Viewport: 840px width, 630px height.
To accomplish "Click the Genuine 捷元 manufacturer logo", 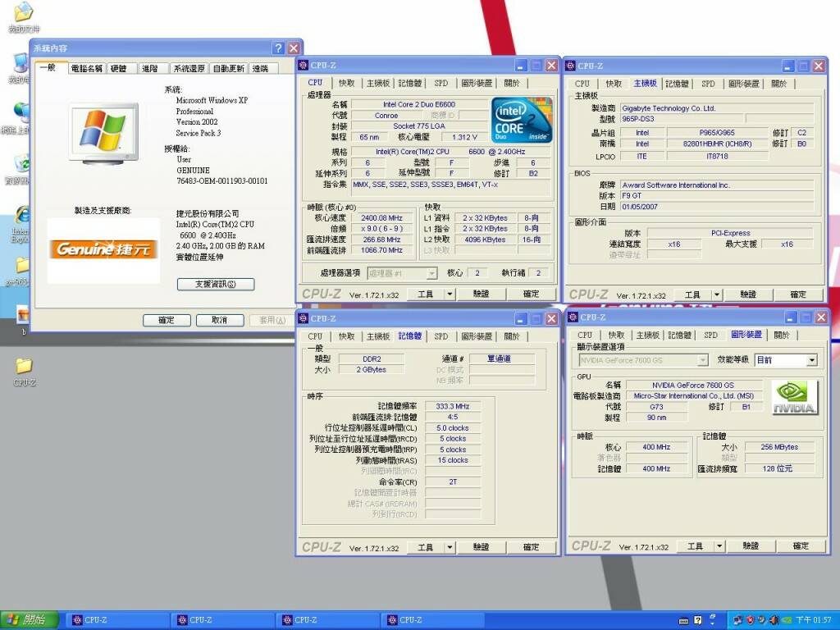I will [x=104, y=249].
